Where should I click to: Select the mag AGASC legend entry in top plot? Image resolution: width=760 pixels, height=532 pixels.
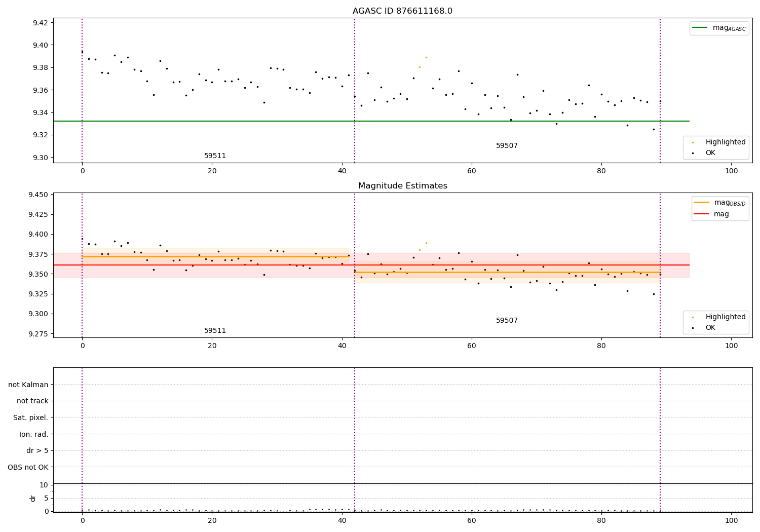click(x=719, y=28)
